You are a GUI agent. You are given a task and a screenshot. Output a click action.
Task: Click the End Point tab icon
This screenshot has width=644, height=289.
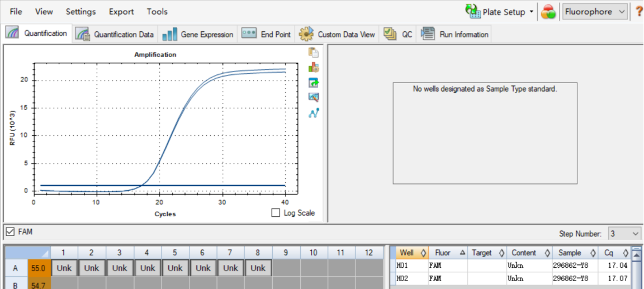point(249,34)
